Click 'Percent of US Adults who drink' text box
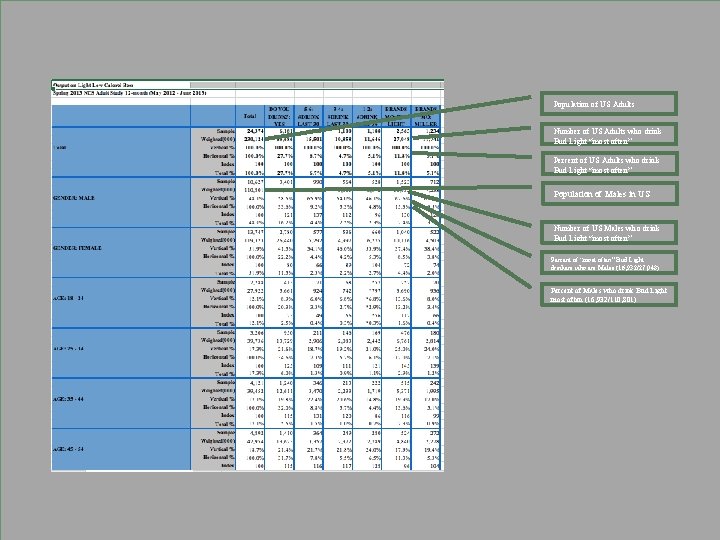This screenshot has height=540, width=720. point(608,164)
